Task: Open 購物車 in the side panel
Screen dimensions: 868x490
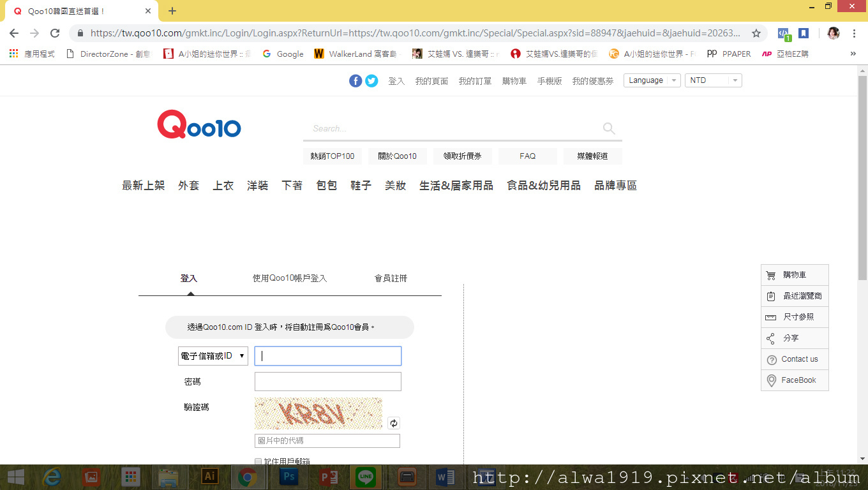Action: click(795, 275)
